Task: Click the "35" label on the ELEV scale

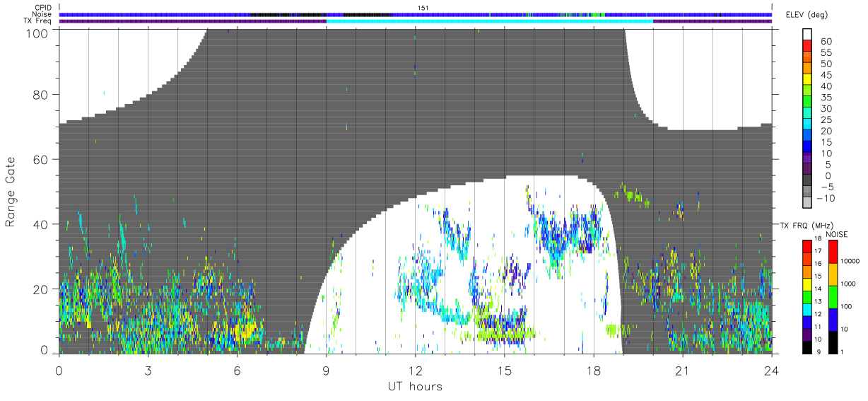Action: [826, 98]
